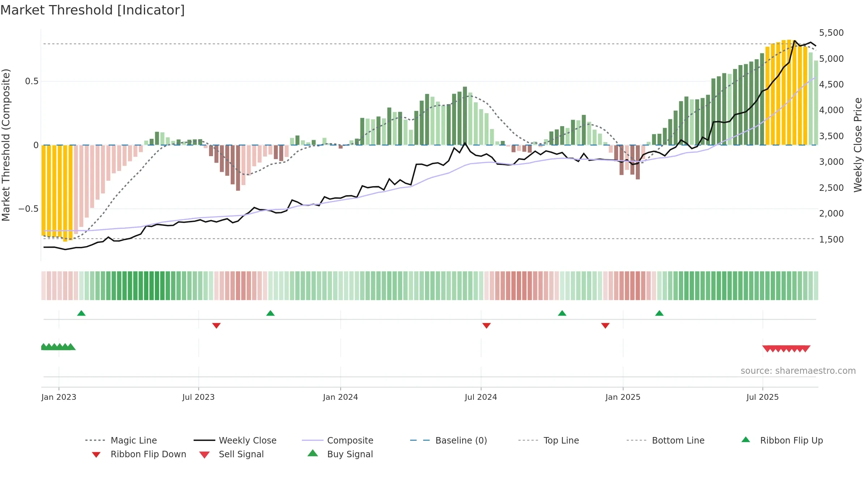
Task: Click the red sell signal cluster after Jul 2025
Action: click(x=786, y=348)
